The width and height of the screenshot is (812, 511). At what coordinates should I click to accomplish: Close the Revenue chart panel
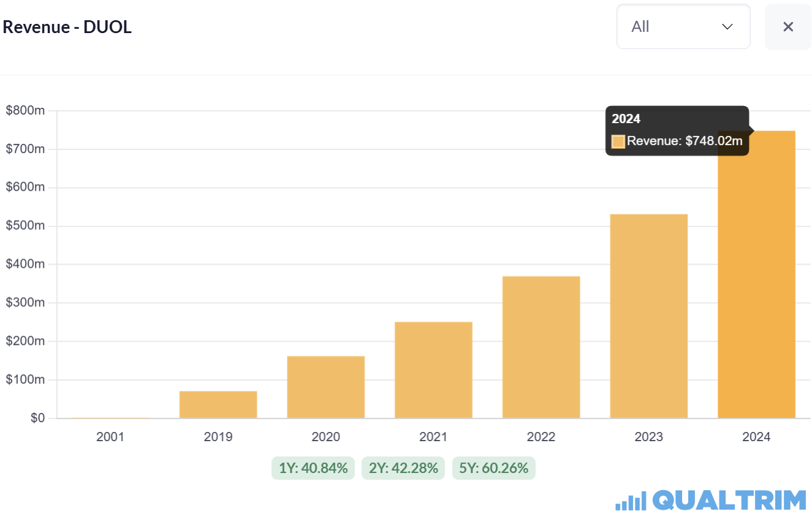pos(788,26)
